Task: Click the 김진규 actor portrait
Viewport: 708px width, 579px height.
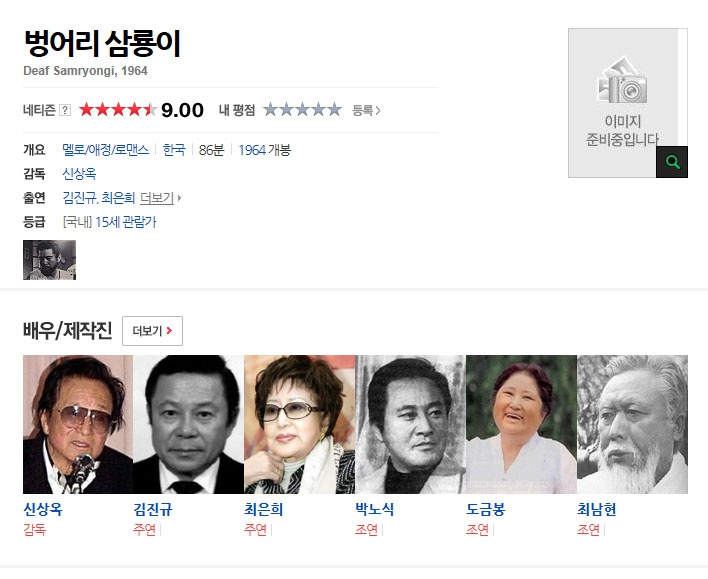Action: click(x=189, y=424)
